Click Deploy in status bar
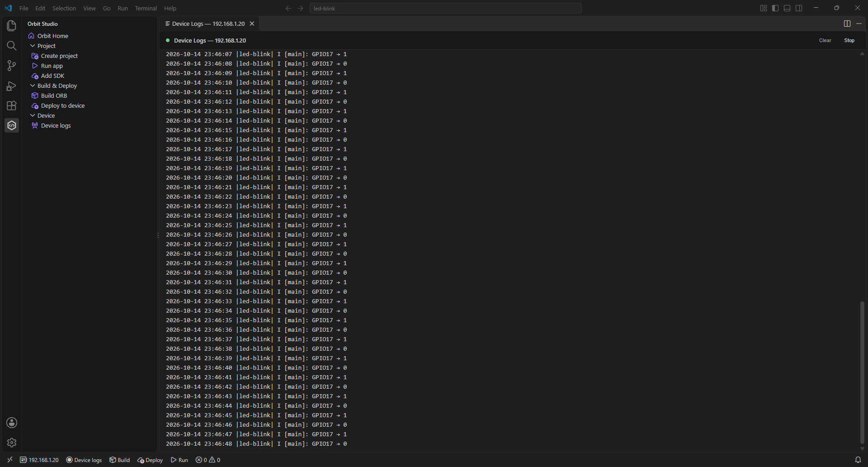Image resolution: width=868 pixels, height=467 pixels. click(150, 460)
